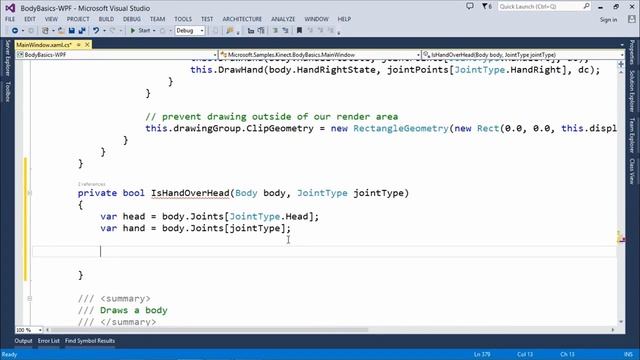Open the PROJECT menu
Viewport: 640px width, 360px height.
(78, 19)
